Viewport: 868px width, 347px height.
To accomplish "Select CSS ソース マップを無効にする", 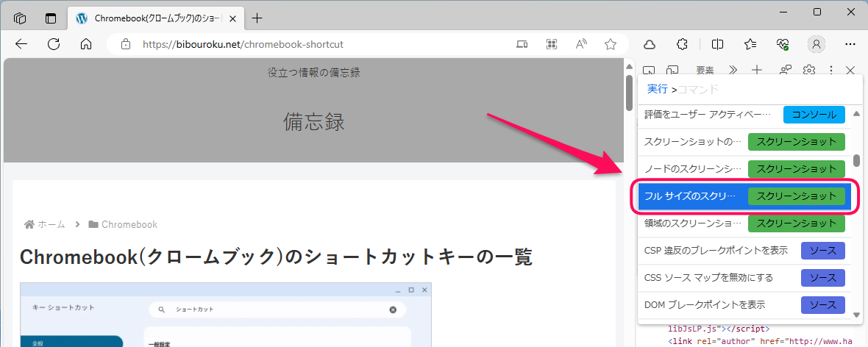I will [744, 278].
